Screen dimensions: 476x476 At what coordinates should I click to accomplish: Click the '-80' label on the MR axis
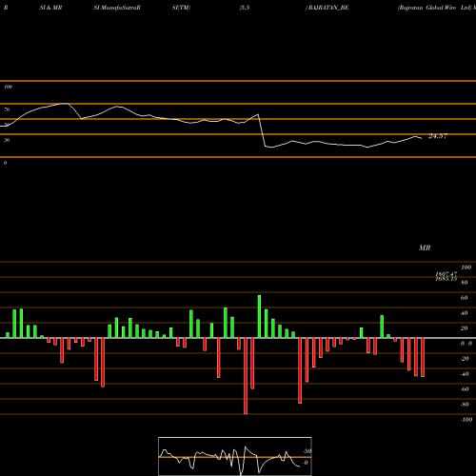465,405
